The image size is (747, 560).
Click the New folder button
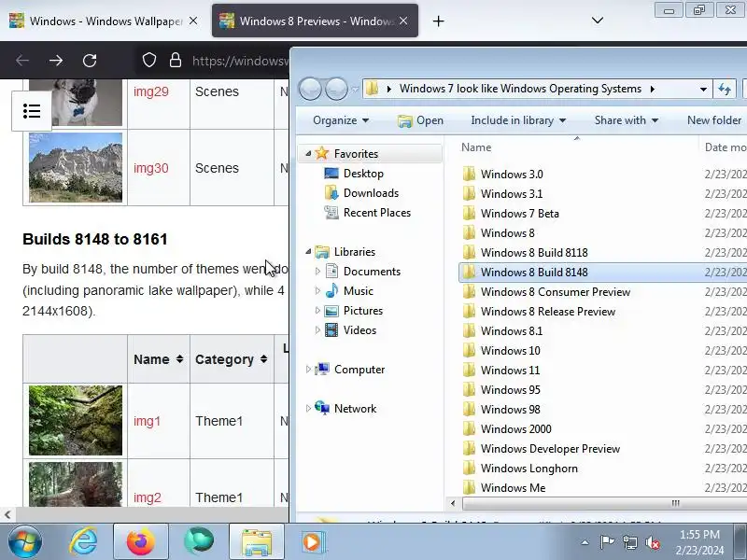[x=714, y=120]
